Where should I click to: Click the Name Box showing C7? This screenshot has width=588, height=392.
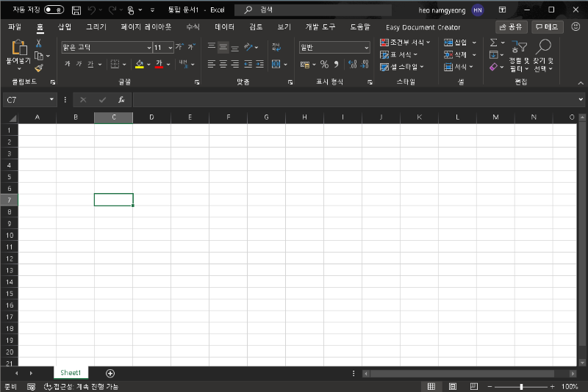[x=26, y=100]
